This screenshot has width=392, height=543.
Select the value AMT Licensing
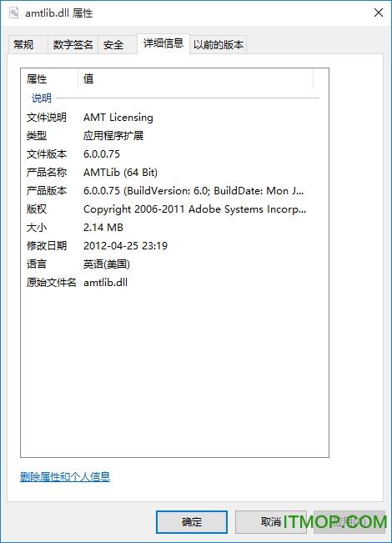[118, 118]
